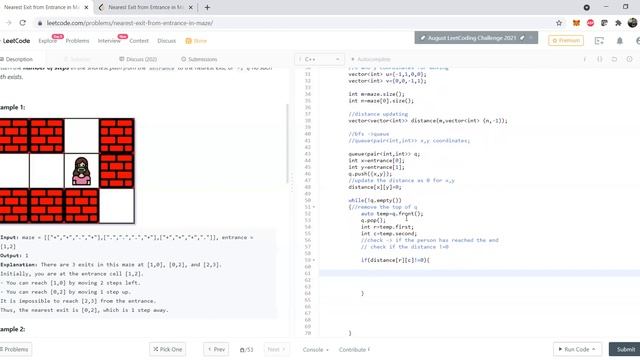
Task: Click the 'Output: 1' text
Action: [14, 256]
